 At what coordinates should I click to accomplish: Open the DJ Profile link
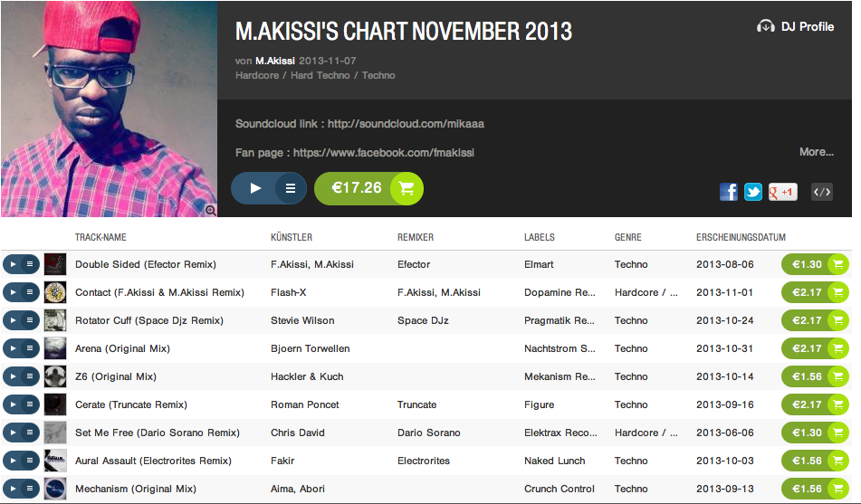tap(796, 26)
